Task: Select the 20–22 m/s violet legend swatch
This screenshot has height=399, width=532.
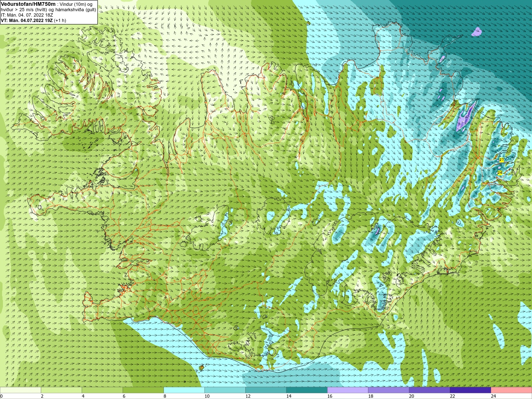Action: point(430,390)
